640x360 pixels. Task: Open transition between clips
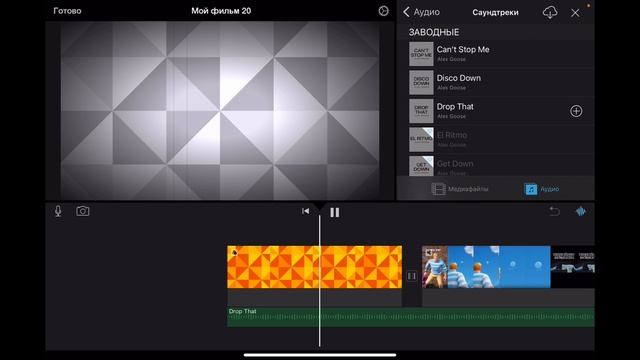tap(411, 276)
